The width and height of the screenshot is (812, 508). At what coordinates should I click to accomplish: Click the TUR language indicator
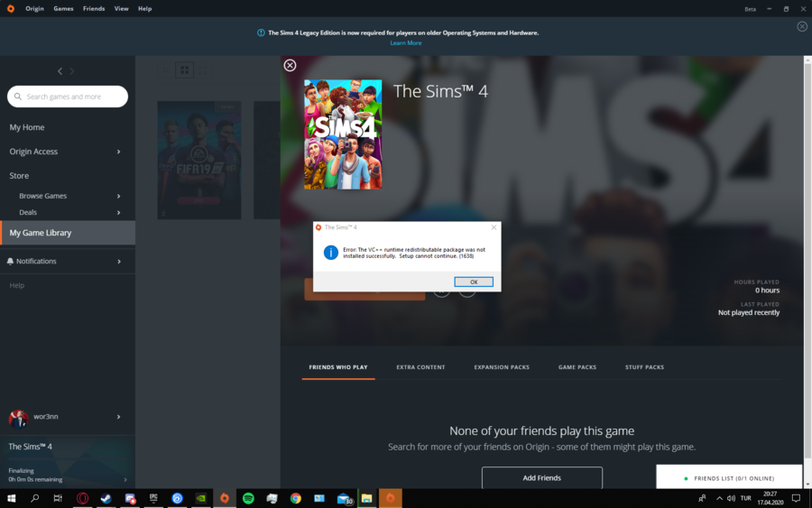click(746, 498)
